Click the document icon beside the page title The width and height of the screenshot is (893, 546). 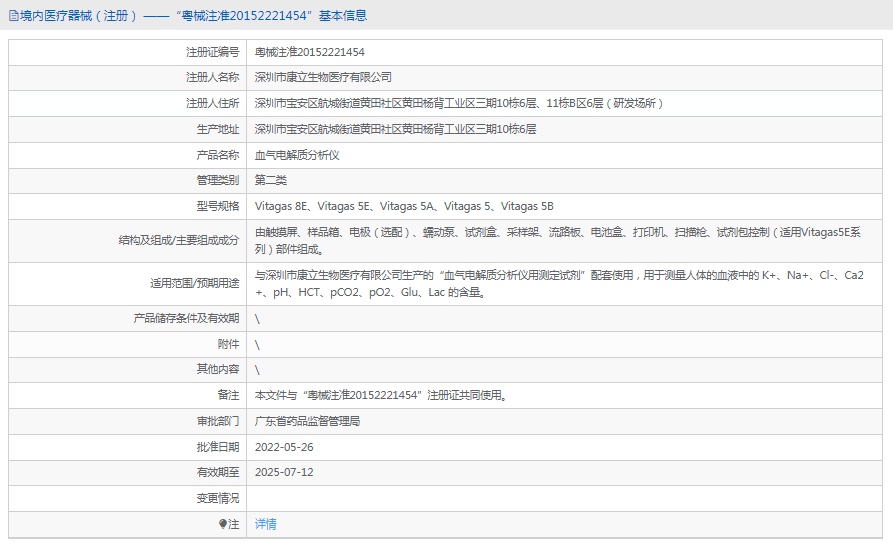(14, 16)
